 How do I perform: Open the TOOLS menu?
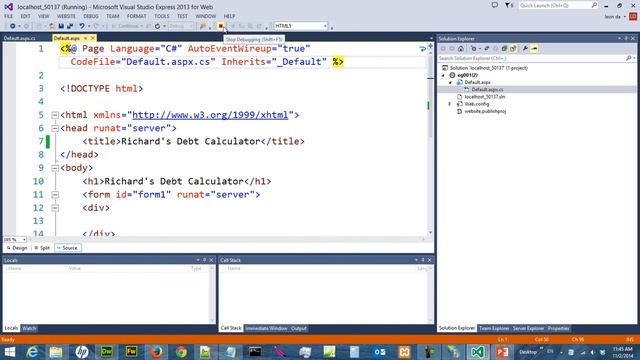(x=162, y=16)
